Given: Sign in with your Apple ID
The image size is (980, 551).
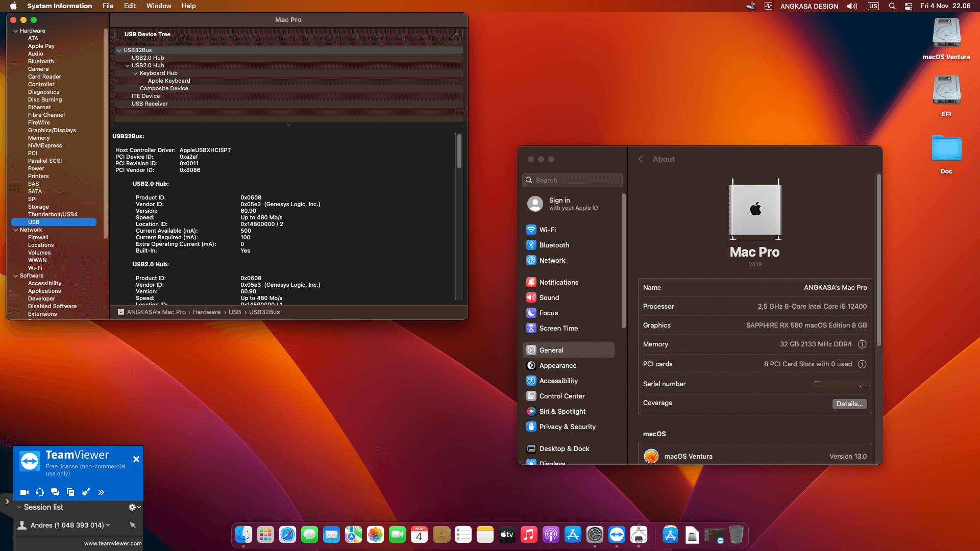Looking at the screenshot, I should 572,204.
